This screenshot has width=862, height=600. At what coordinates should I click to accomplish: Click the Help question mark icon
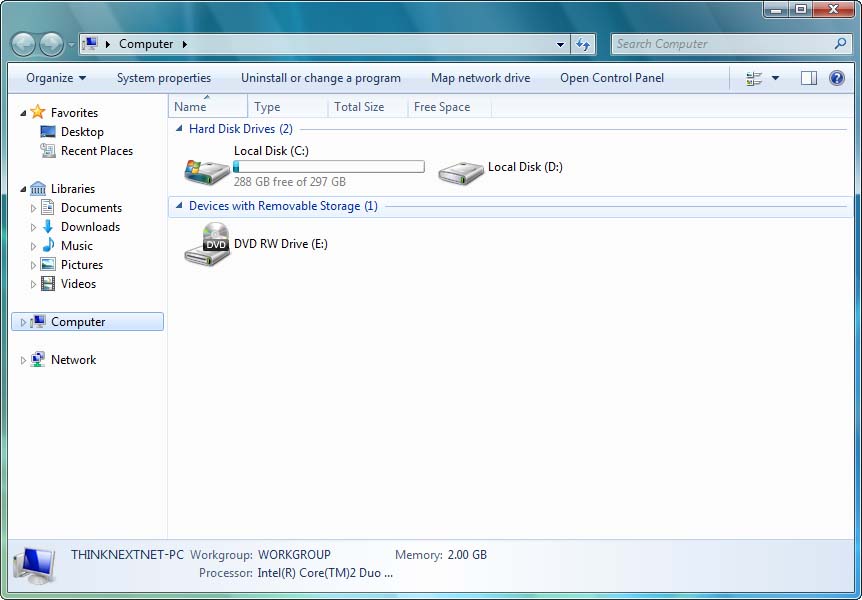838,78
